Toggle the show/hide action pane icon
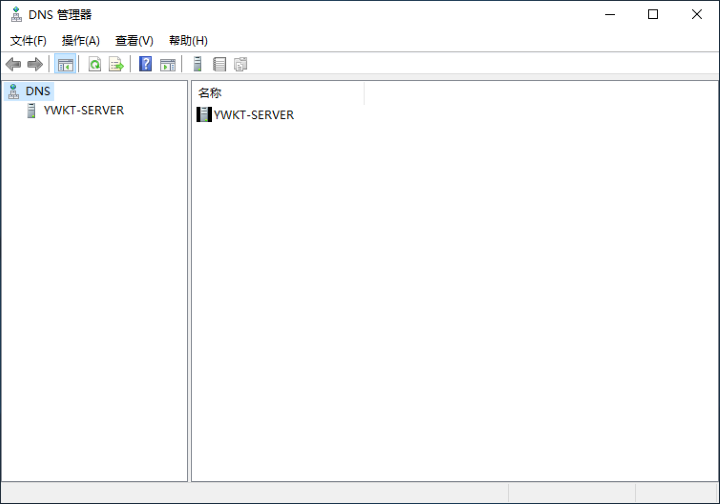Image resolution: width=720 pixels, height=504 pixels. pyautogui.click(x=168, y=65)
